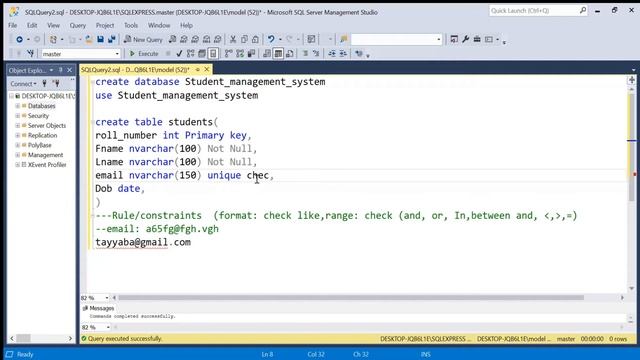Click the Find combo box field
The width and height of the screenshot is (640, 360).
[x=396, y=39]
